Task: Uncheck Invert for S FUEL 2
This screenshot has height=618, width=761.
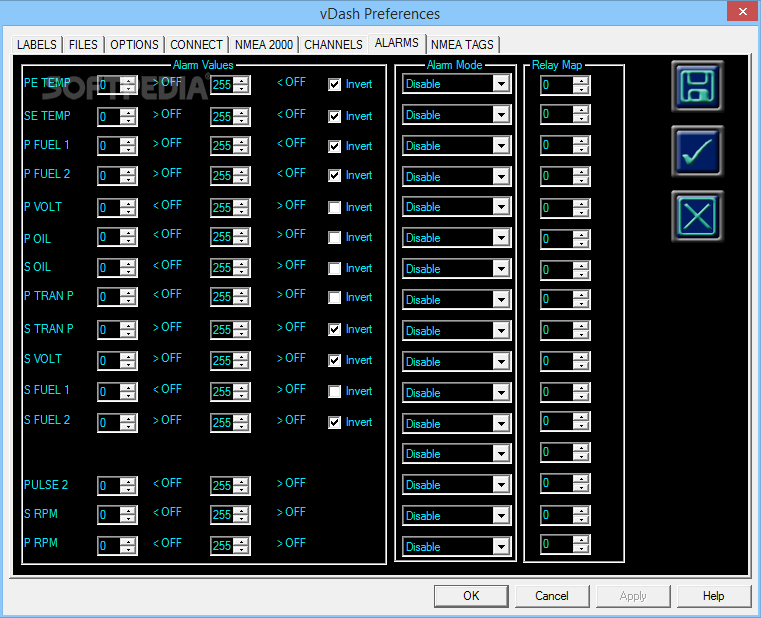Action: (334, 422)
